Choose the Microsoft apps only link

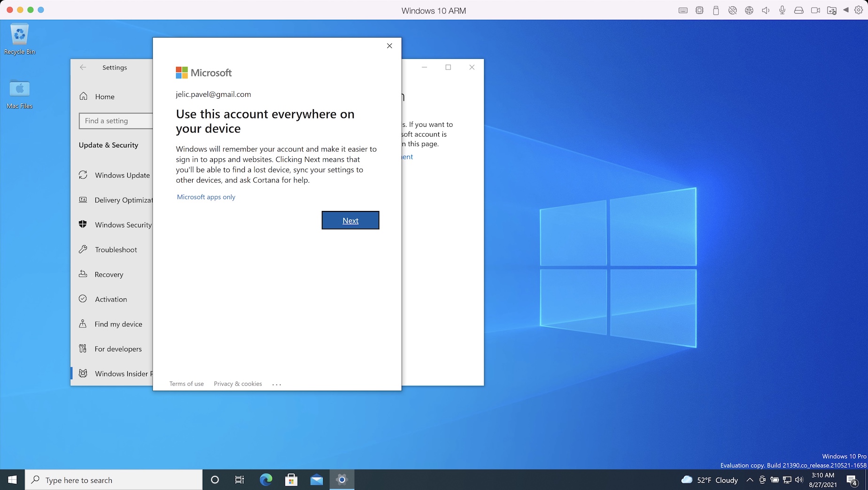click(x=206, y=197)
